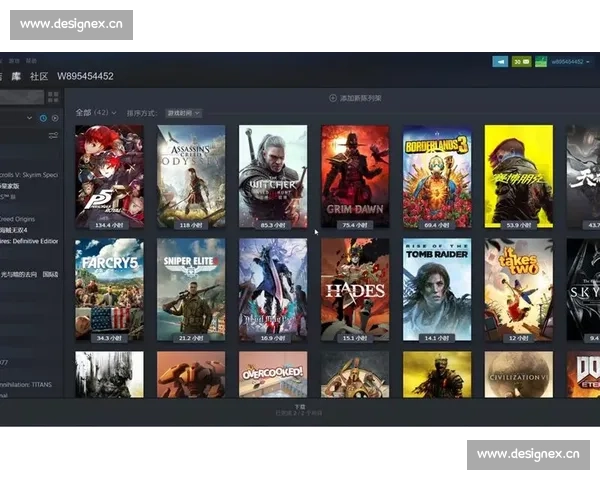
Task: Open the 下载 downloads bar at bottom
Action: tap(299, 409)
